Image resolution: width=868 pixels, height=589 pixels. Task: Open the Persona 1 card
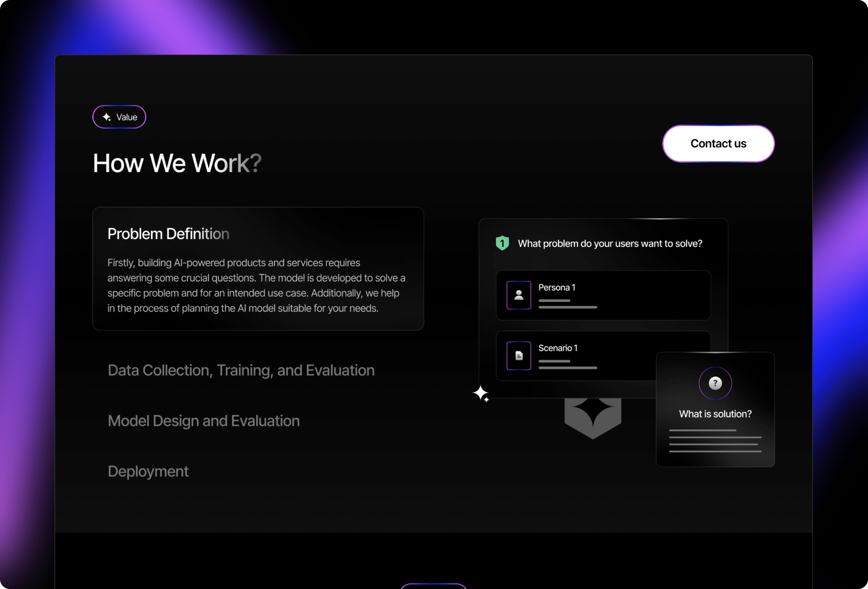coord(603,295)
